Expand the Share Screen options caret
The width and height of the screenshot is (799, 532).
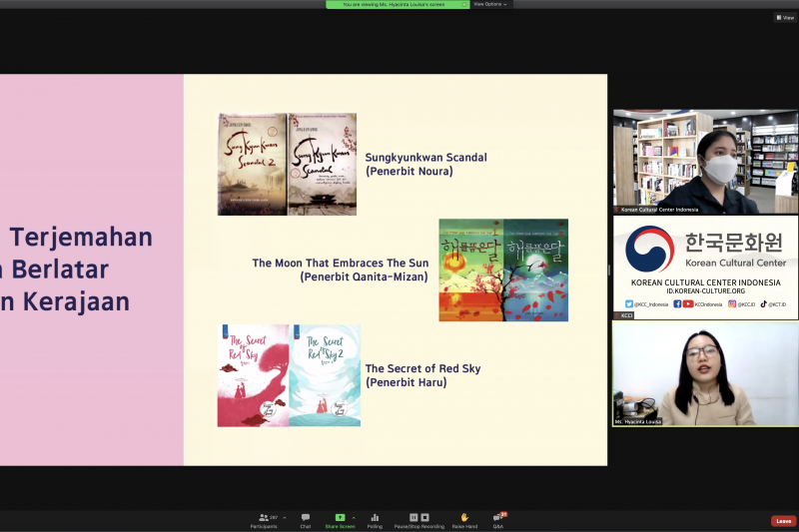(x=354, y=518)
